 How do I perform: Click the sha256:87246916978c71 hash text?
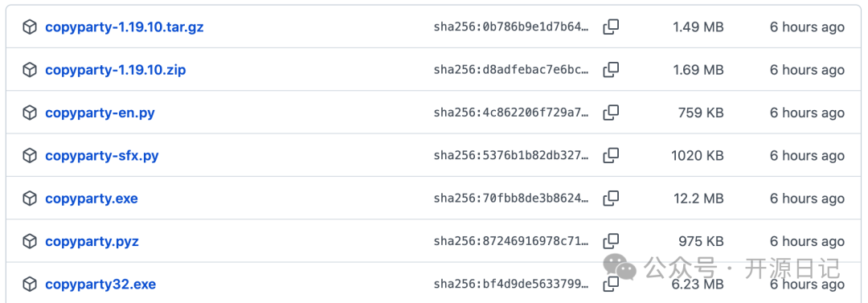coord(511,241)
